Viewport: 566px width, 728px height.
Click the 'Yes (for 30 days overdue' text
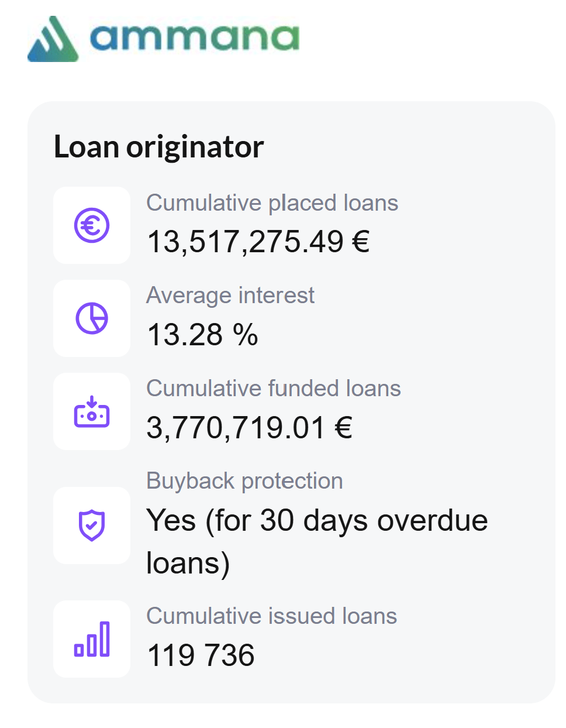click(x=316, y=520)
